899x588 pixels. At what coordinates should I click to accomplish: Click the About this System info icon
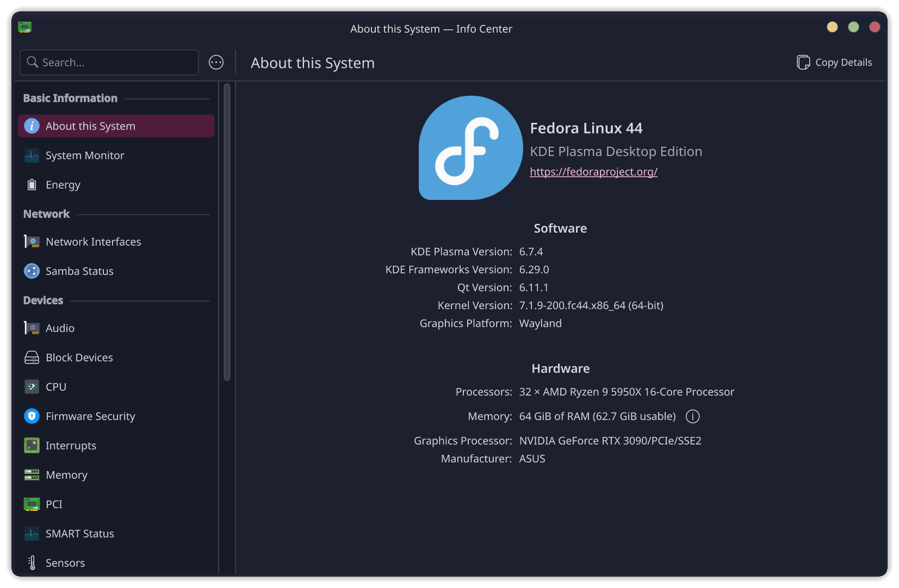(x=32, y=126)
